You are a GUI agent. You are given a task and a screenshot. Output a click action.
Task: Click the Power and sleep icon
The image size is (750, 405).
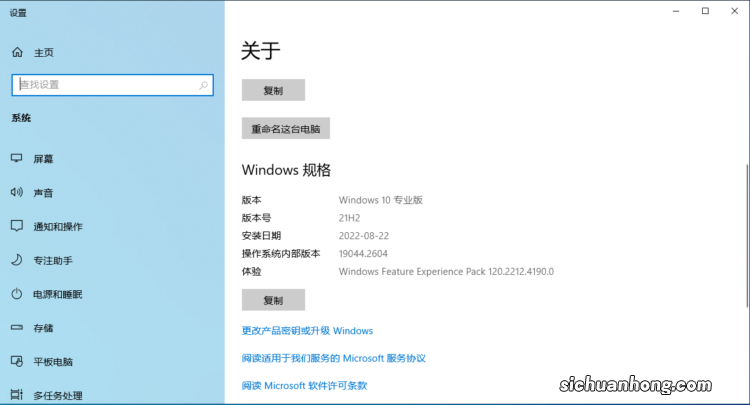pos(17,294)
